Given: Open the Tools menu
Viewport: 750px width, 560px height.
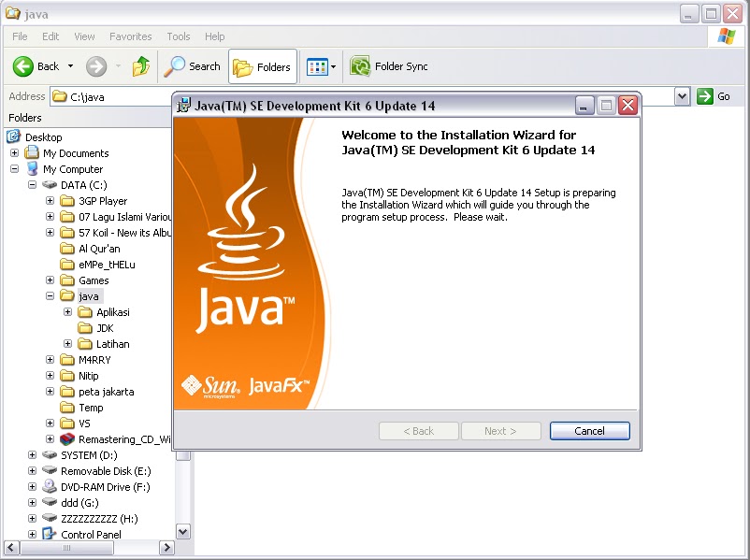Looking at the screenshot, I should coord(179,36).
